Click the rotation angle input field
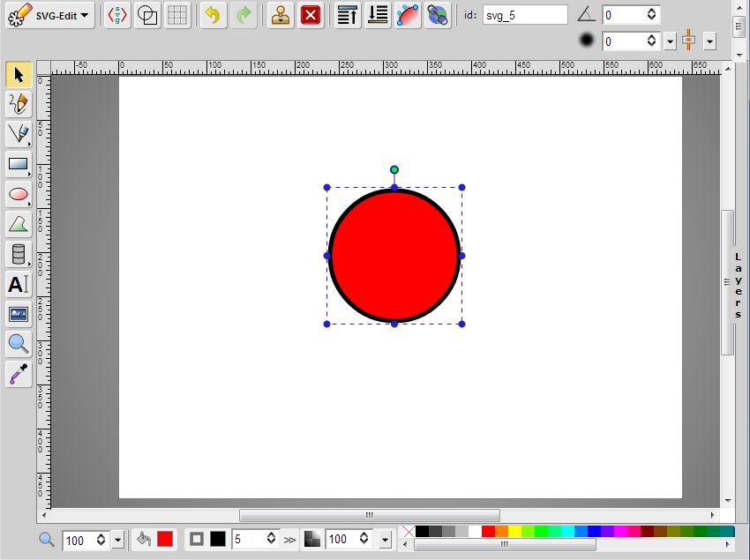Screen dimensions: 750x560 point(624,15)
